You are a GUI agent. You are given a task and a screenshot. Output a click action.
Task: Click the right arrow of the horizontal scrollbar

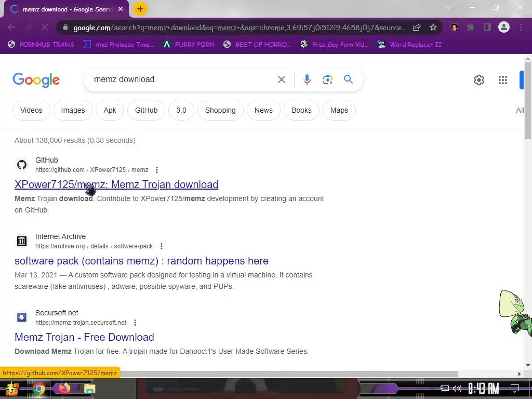[520, 374]
